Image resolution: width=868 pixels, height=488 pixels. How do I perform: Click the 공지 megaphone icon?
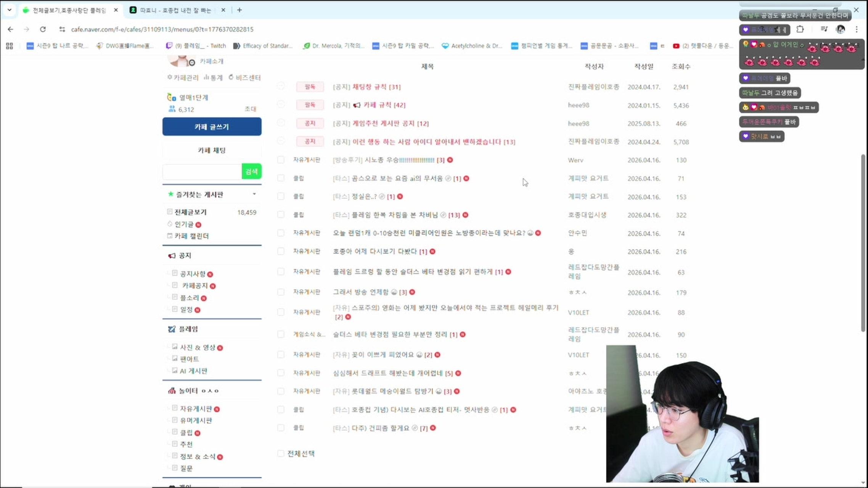pyautogui.click(x=171, y=256)
